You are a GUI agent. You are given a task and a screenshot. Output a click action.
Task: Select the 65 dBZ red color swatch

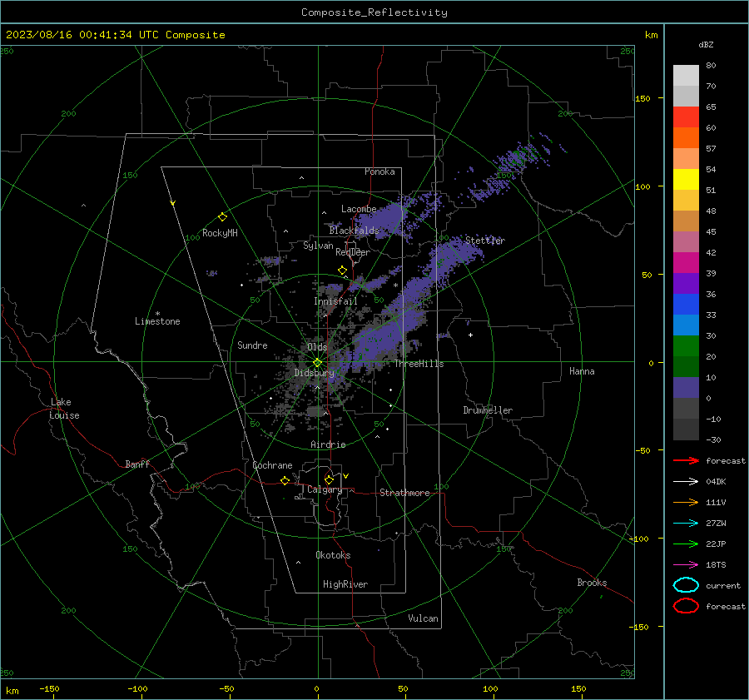click(x=686, y=117)
